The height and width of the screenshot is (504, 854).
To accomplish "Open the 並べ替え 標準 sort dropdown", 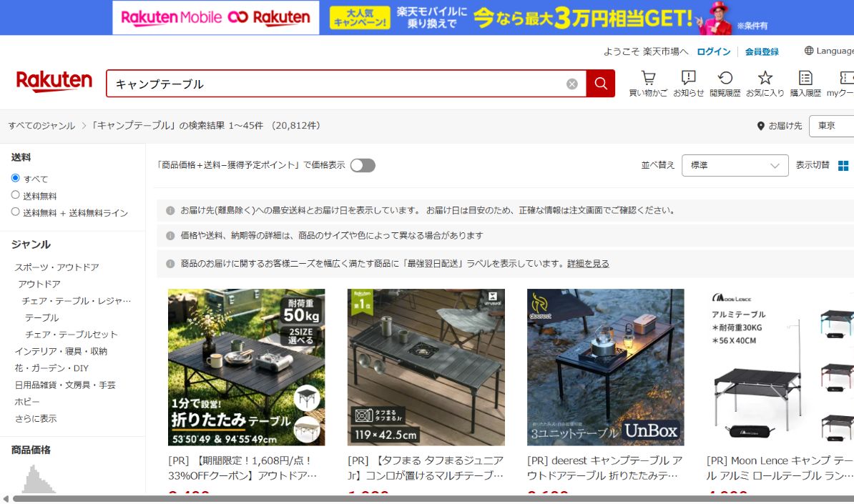I will pos(735,165).
